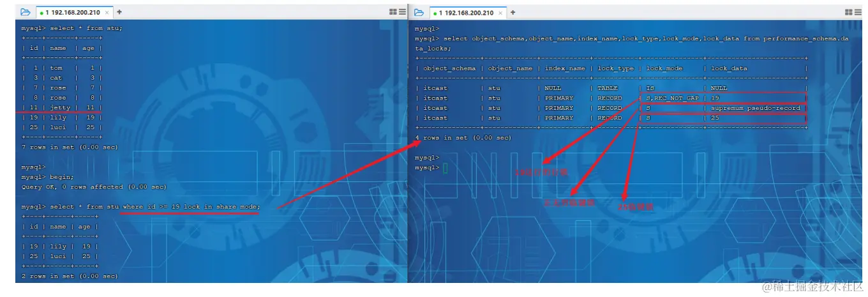Add a new tab beside the stu query session
The width and height of the screenshot is (868, 297).
pyautogui.click(x=119, y=12)
